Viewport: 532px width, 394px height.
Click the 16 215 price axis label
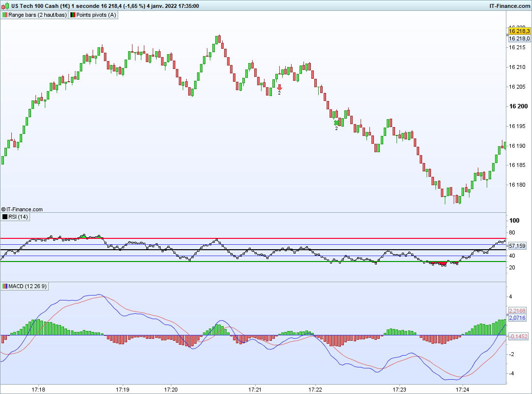(517, 47)
